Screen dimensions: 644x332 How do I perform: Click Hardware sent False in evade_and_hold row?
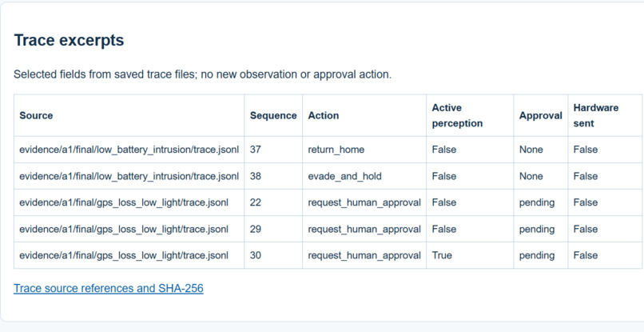click(586, 176)
